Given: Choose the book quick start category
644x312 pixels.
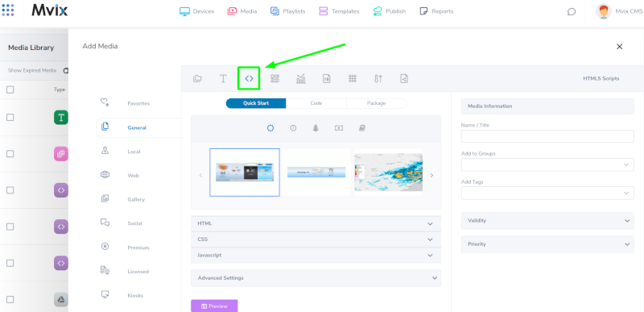Looking at the screenshot, I should point(361,128).
